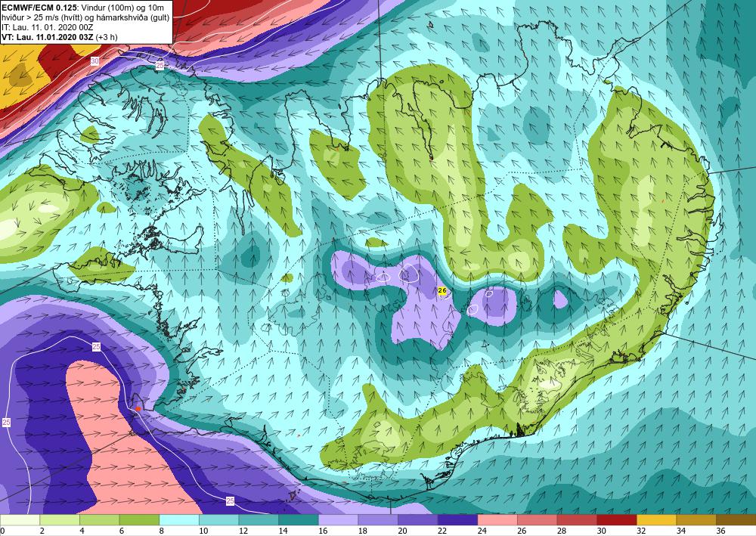Click the legend scale value "16"

(x=323, y=531)
